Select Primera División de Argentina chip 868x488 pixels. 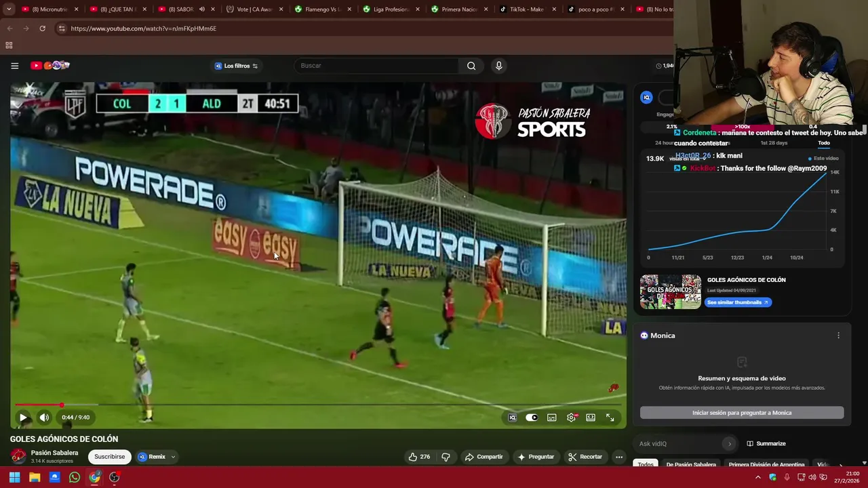point(766,464)
